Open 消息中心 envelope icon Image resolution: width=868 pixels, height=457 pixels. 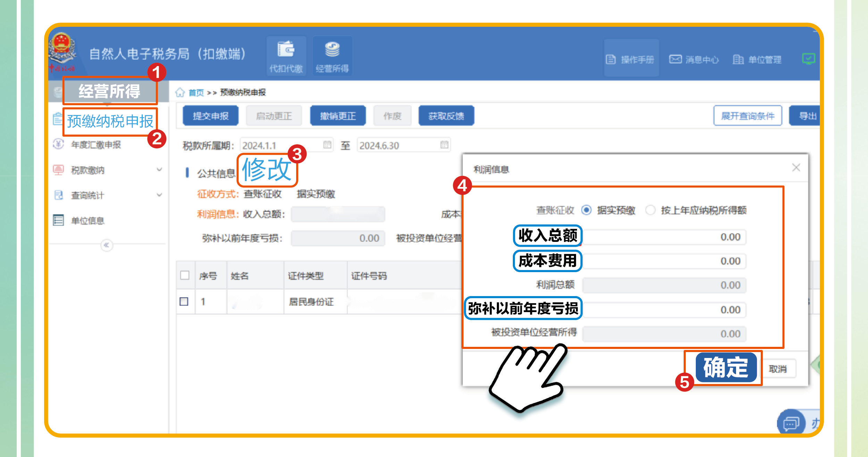(675, 59)
